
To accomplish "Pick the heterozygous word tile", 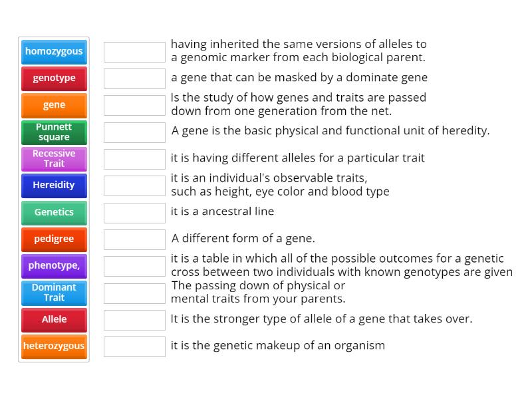I will [53, 346].
